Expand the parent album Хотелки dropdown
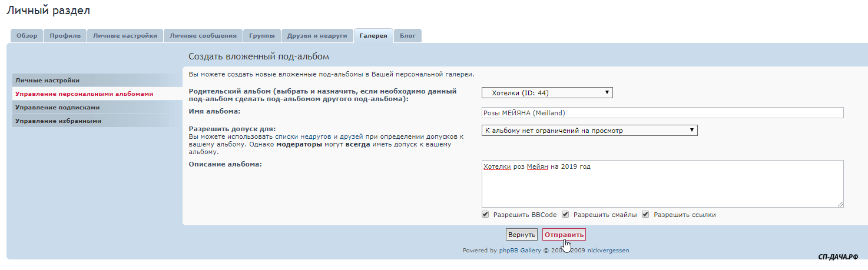This screenshot has width=868, height=270. 547,93
